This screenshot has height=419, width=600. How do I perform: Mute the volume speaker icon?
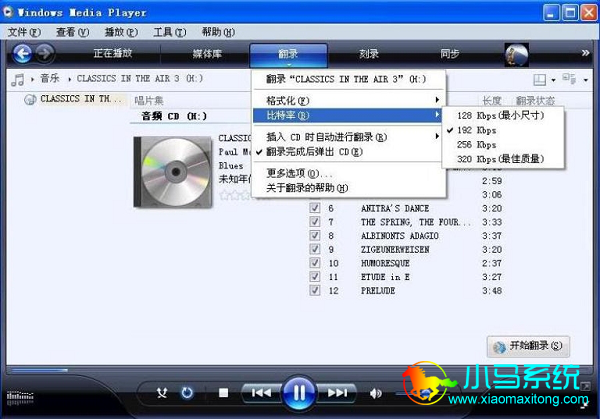click(x=376, y=393)
